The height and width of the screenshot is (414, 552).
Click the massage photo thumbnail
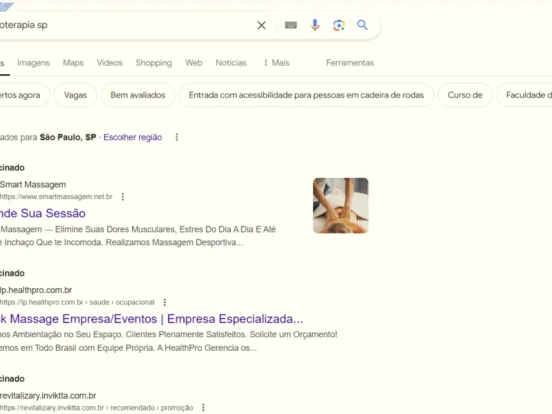(340, 206)
